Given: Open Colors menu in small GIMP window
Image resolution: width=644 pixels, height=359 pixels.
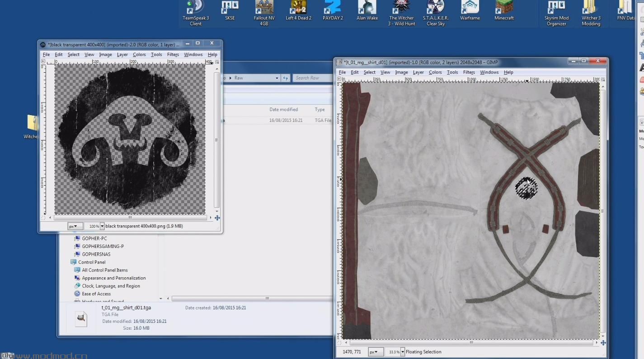Looking at the screenshot, I should click(x=139, y=55).
